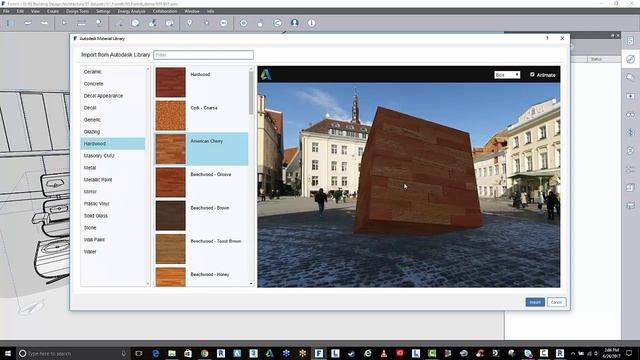Click materials list scroll-down arrow

pos(251,284)
